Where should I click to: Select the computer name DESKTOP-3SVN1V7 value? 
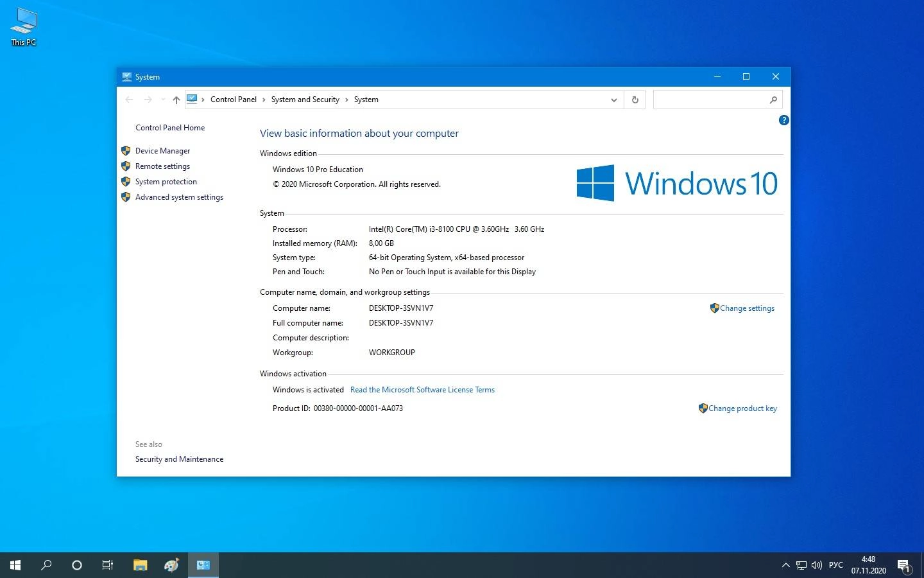click(x=401, y=308)
